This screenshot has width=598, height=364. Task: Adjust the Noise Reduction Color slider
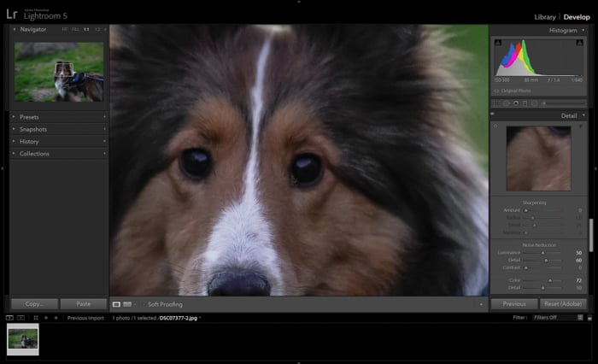click(550, 280)
